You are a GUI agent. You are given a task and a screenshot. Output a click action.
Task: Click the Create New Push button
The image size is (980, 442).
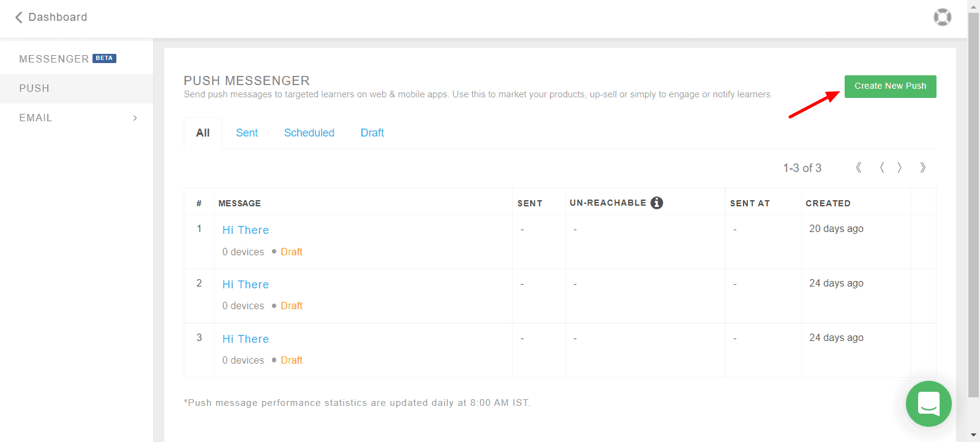[890, 86]
